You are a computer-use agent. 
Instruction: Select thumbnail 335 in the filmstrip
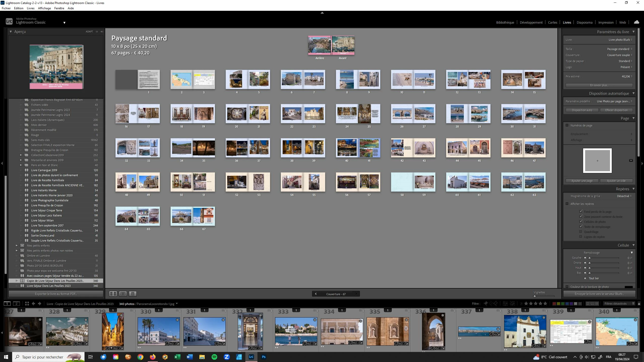click(388, 331)
